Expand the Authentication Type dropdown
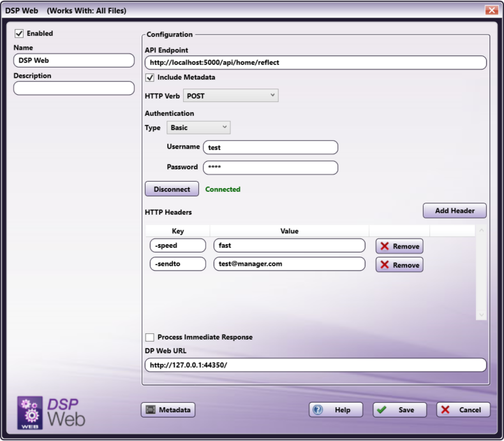This screenshot has height=441, width=504. (x=198, y=127)
